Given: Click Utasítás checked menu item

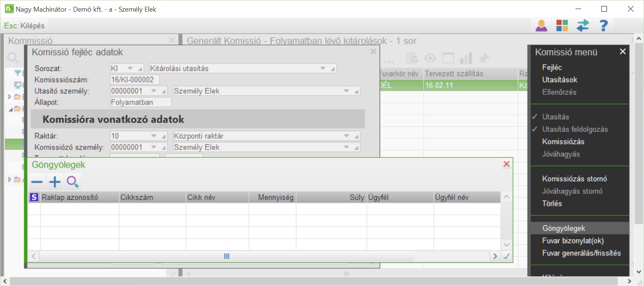Looking at the screenshot, I should click(x=556, y=117).
